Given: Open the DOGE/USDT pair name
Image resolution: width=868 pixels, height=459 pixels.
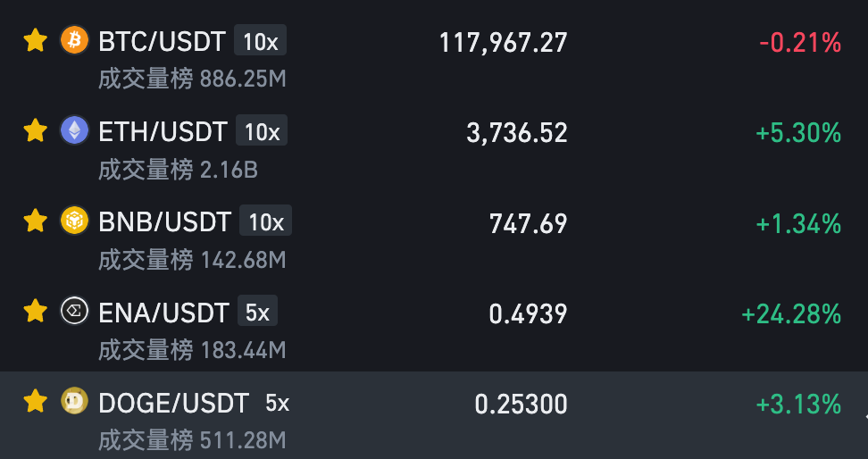Looking at the screenshot, I should coord(174,403).
